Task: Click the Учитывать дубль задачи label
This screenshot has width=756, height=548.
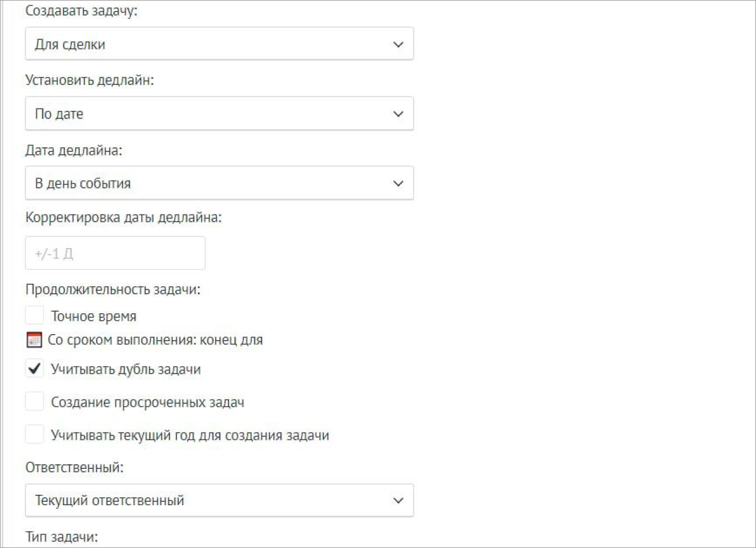Action: [126, 369]
